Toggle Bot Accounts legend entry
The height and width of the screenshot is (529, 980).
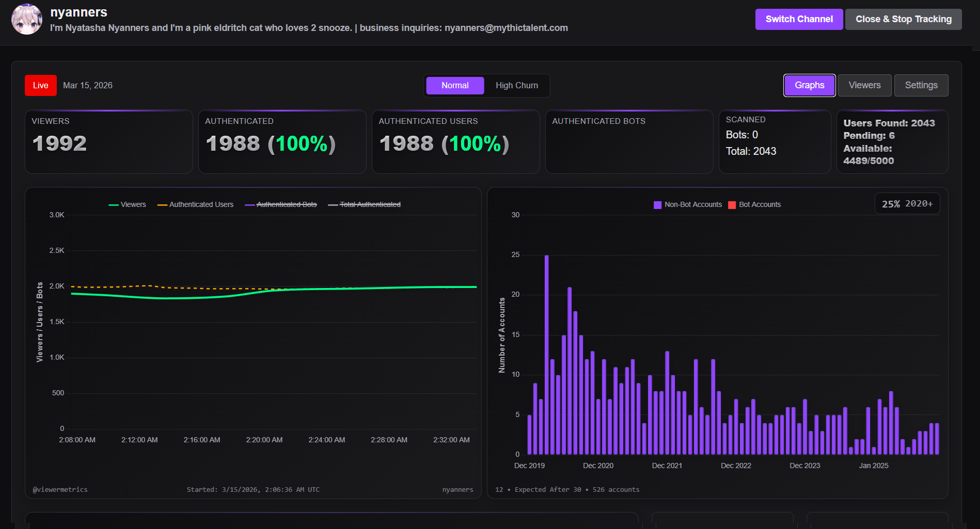click(x=754, y=205)
